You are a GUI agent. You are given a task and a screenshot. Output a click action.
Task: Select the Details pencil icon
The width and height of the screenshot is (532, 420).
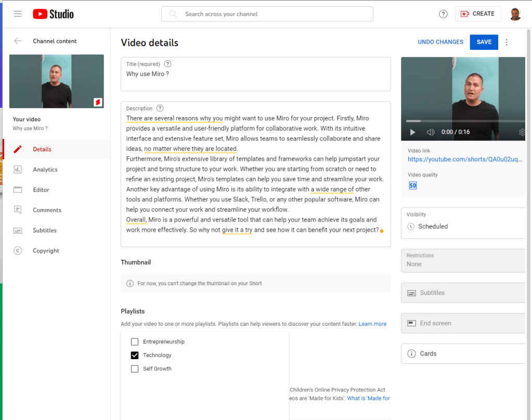pyautogui.click(x=18, y=149)
